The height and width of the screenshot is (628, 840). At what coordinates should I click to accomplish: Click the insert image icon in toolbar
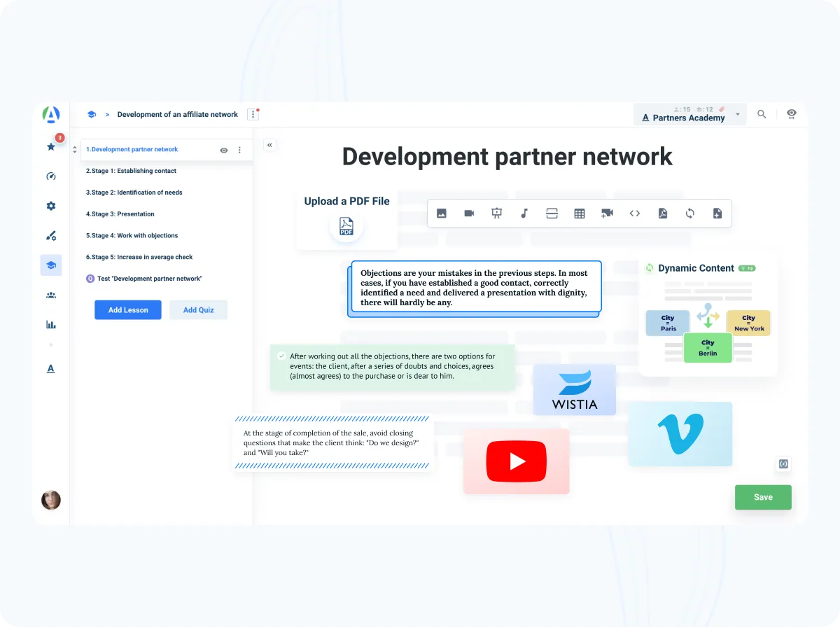tap(442, 214)
